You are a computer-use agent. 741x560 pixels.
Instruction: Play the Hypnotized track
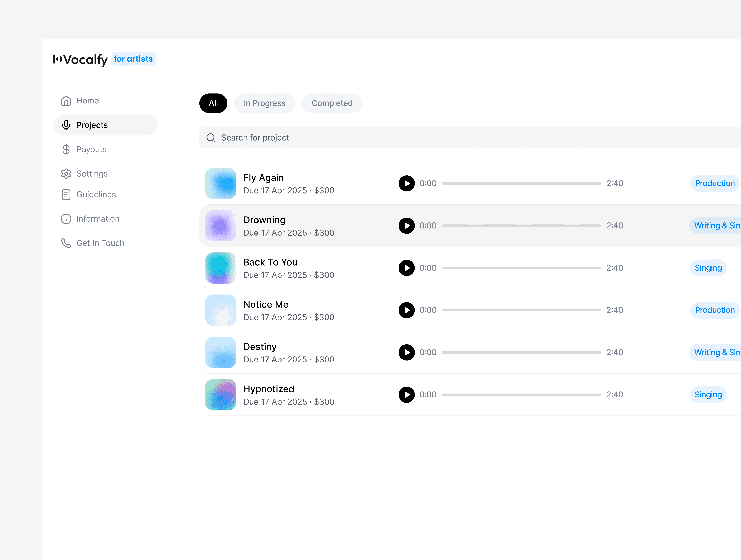pos(406,395)
